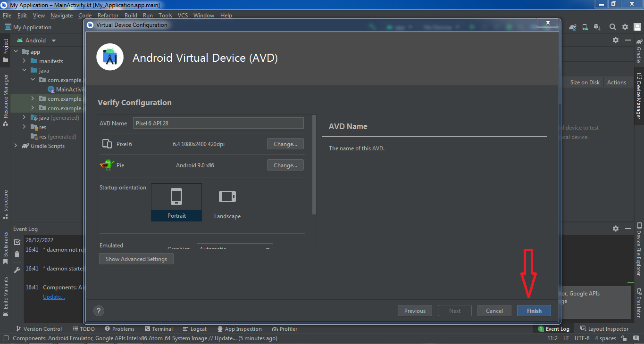Click the configuration list vertical scrollbar
The image size is (644, 344).
coord(315,165)
